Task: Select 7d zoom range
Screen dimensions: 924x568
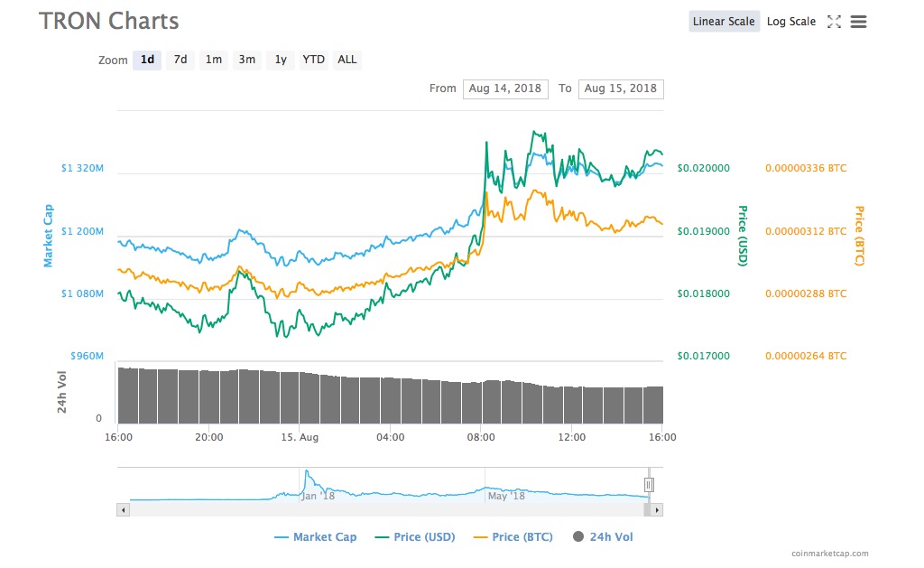Action: pyautogui.click(x=180, y=60)
